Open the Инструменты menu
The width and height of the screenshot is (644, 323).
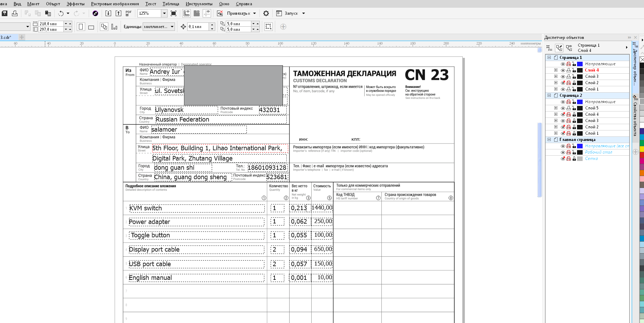coord(199,4)
